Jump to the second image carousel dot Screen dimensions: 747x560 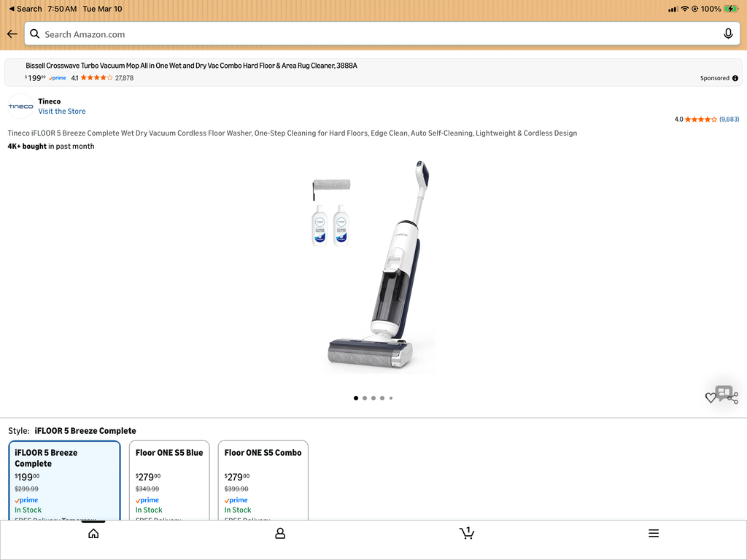pyautogui.click(x=365, y=398)
